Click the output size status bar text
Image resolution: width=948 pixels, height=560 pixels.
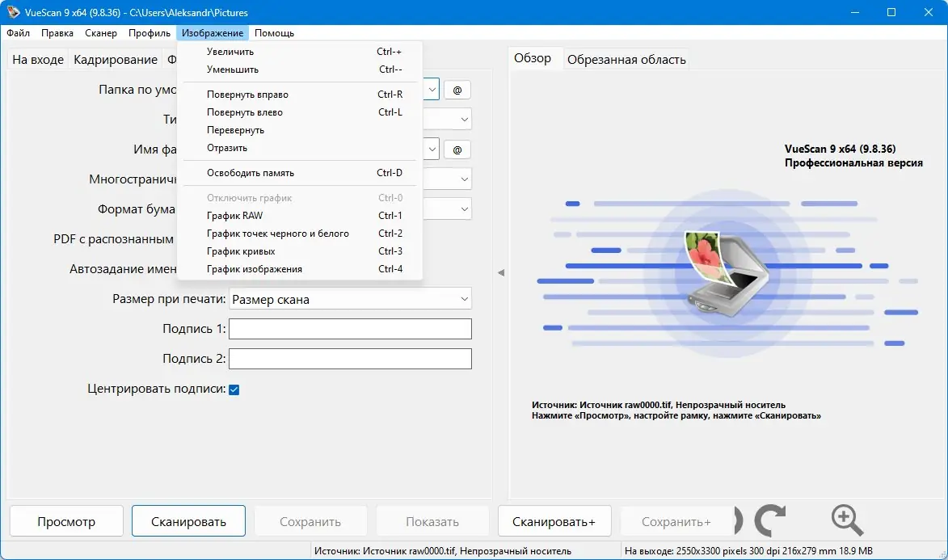748,551
